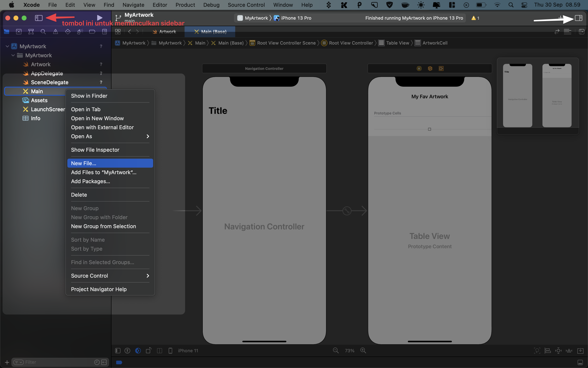The height and width of the screenshot is (368, 588).
Task: Open the Product menu
Action: (185, 5)
